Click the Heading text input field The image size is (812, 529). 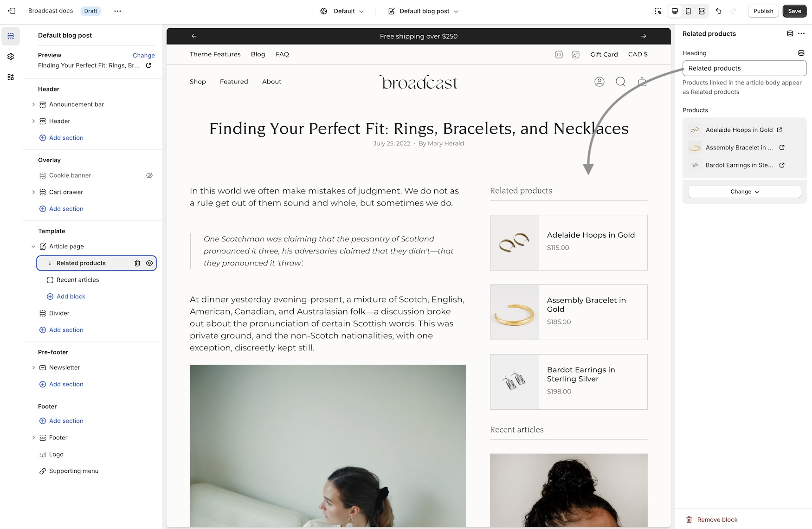pyautogui.click(x=744, y=68)
